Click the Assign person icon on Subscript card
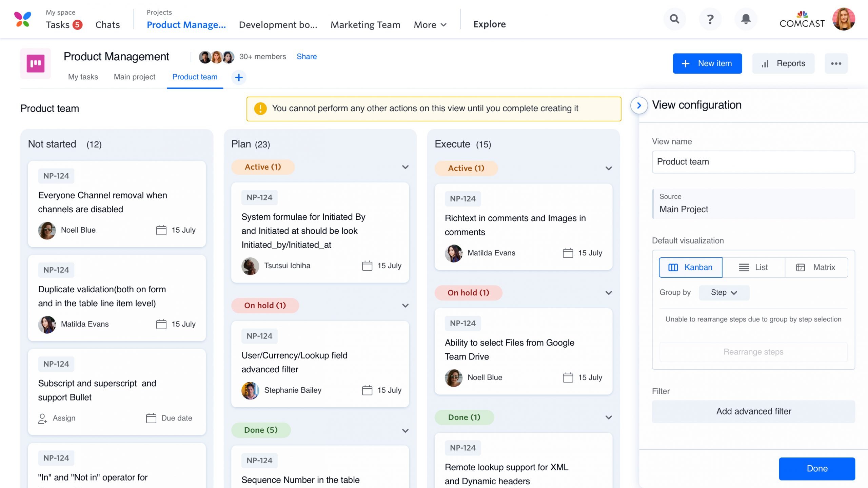The width and height of the screenshot is (868, 488). click(42, 418)
